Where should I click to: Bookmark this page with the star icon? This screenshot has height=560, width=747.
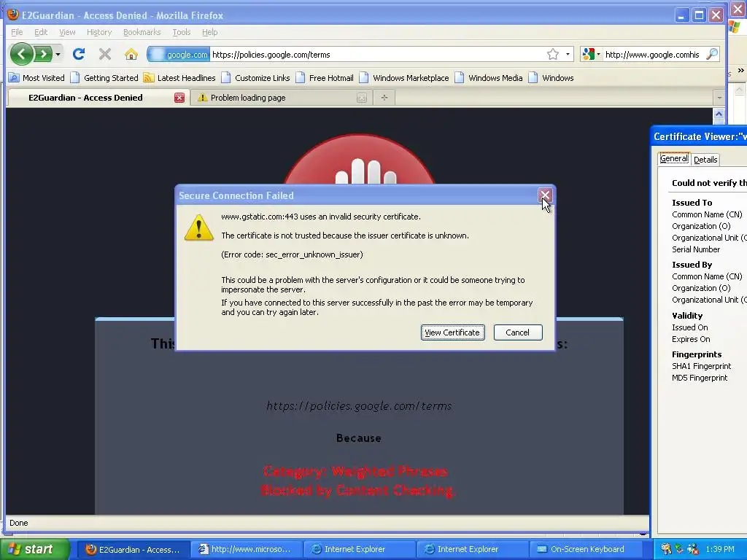coord(553,54)
